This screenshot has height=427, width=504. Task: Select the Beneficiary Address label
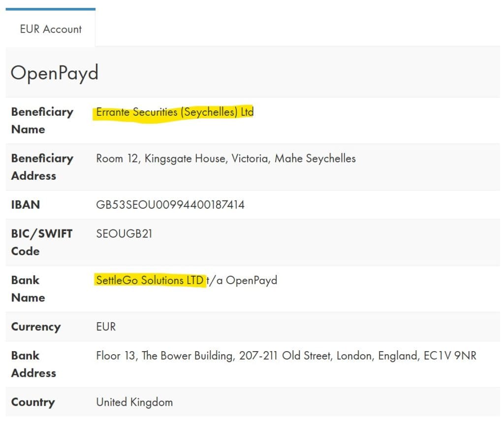click(42, 167)
